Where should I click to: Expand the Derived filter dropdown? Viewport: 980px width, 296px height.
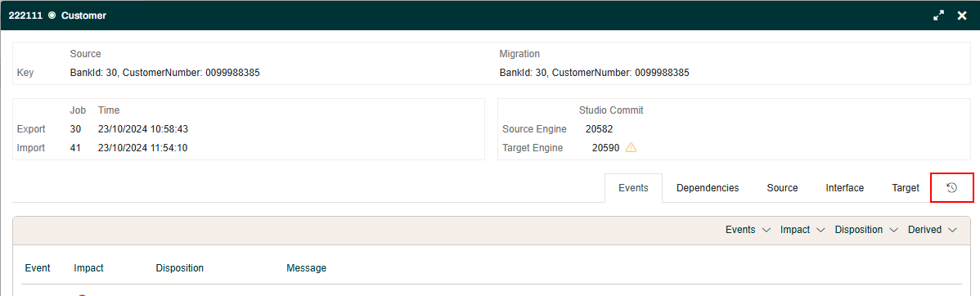click(932, 230)
